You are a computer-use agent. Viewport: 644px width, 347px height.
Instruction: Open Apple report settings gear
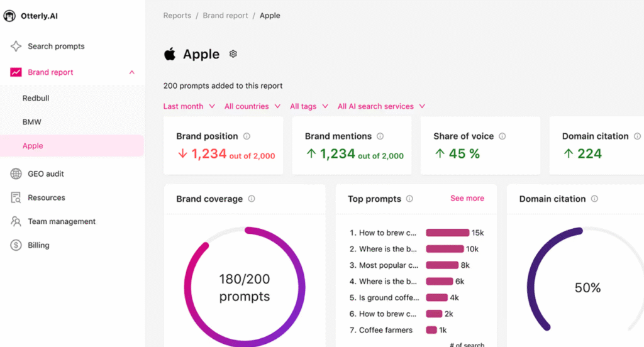(x=233, y=54)
